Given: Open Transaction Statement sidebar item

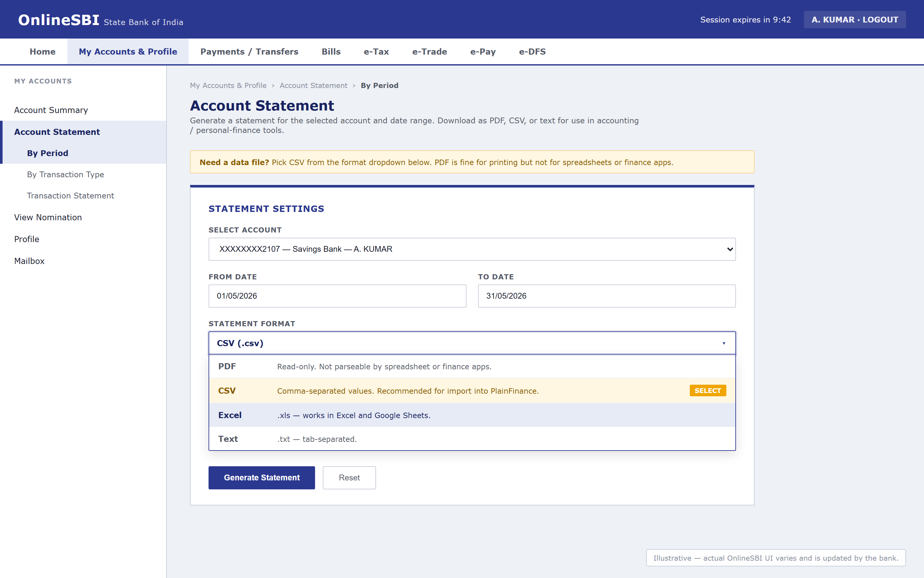Looking at the screenshot, I should (x=83, y=196).
